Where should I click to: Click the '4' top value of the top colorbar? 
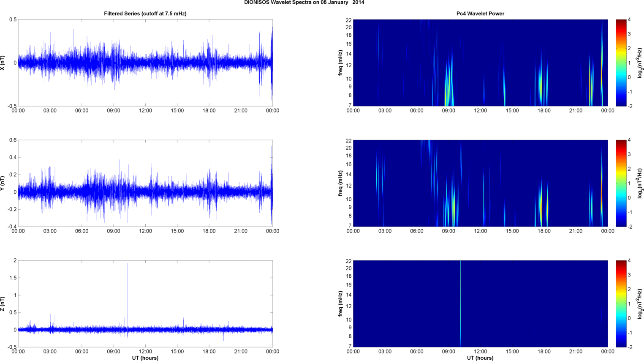pos(629,20)
